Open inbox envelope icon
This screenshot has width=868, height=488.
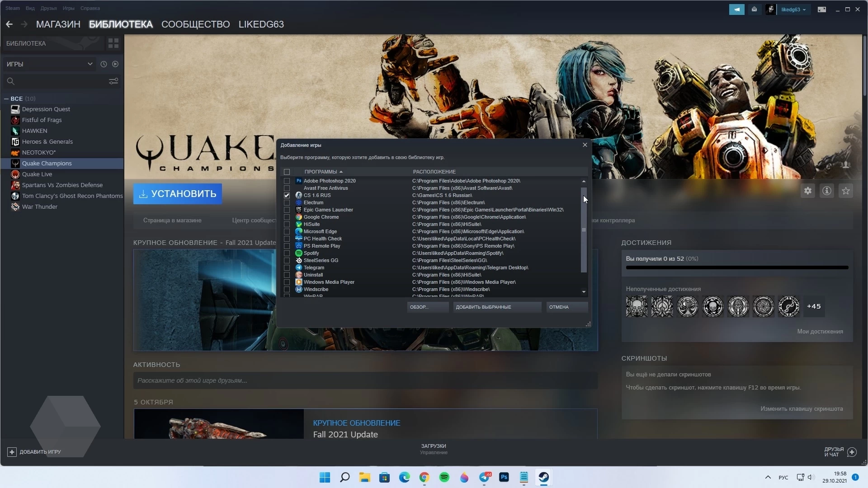[x=754, y=9]
